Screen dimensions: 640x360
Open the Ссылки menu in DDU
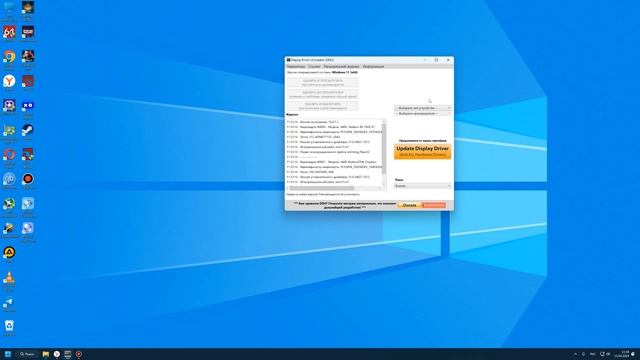[x=314, y=66]
